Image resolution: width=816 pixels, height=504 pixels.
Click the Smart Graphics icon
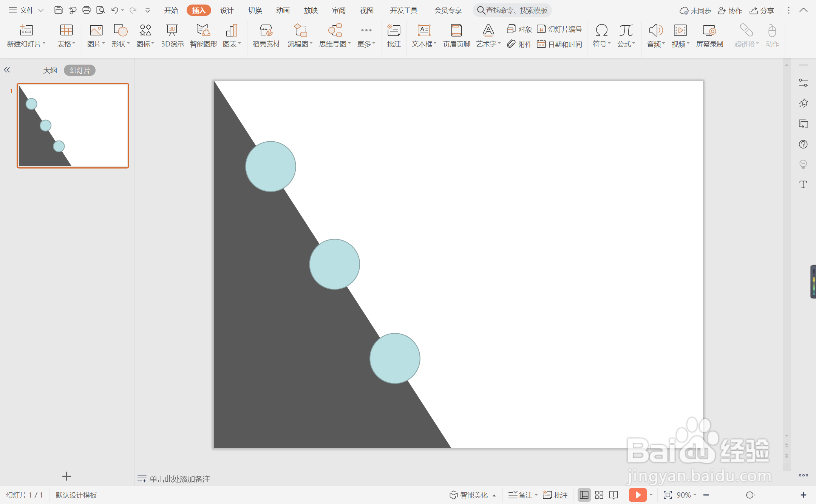[203, 36]
